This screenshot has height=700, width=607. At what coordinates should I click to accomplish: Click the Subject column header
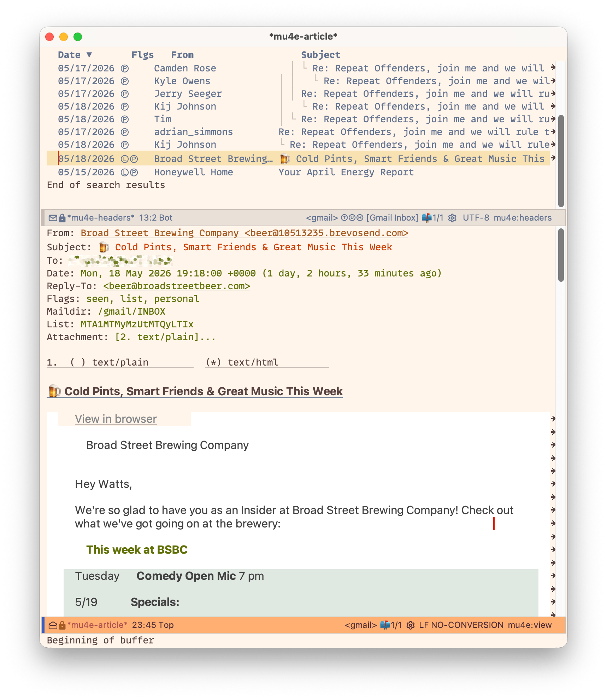[320, 55]
